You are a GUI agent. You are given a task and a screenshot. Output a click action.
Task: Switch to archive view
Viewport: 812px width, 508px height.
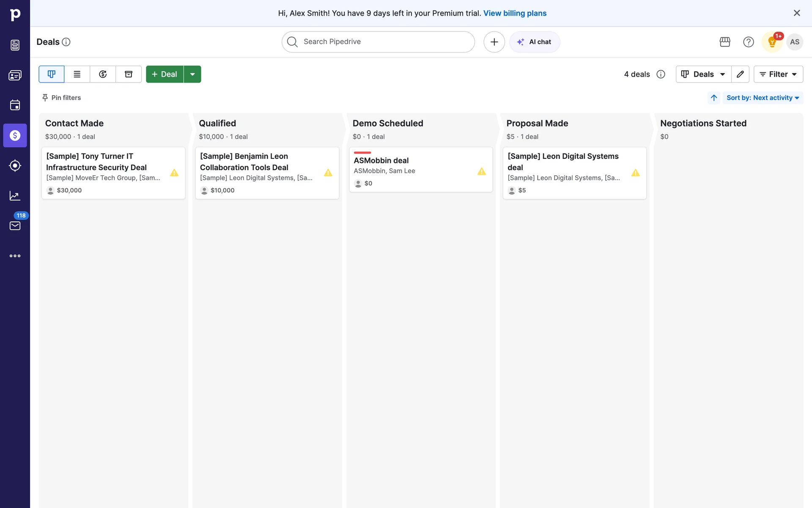pyautogui.click(x=129, y=75)
